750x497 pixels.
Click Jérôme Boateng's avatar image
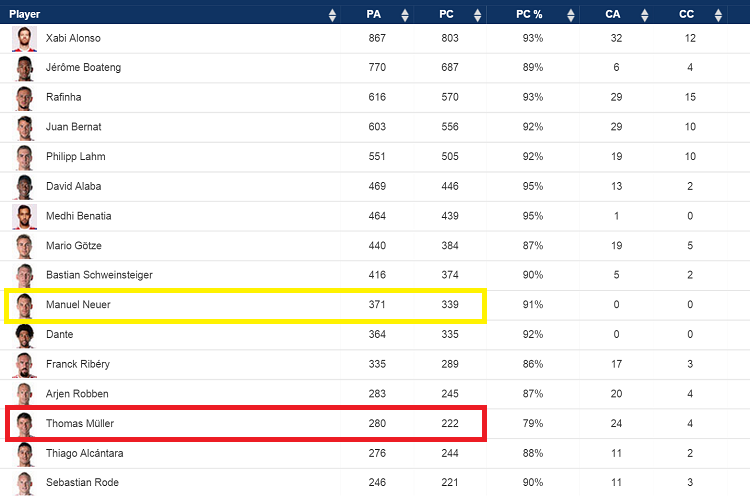[x=24, y=68]
